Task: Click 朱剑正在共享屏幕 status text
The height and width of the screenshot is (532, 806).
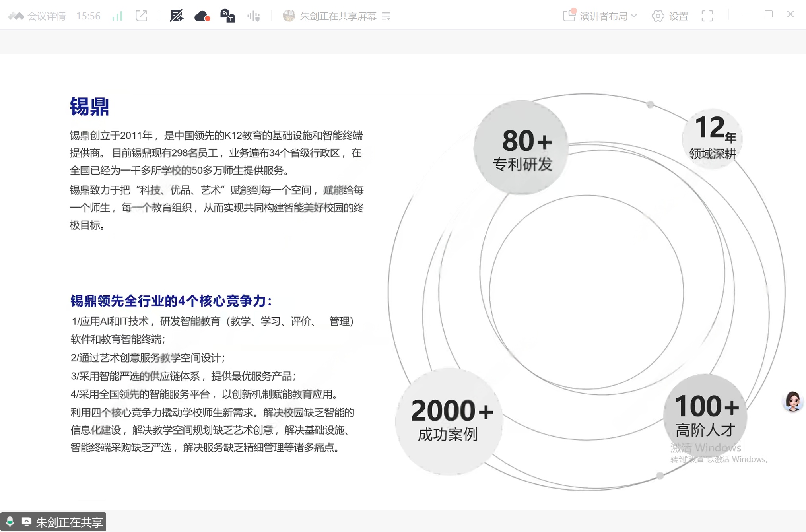Action: coord(338,16)
